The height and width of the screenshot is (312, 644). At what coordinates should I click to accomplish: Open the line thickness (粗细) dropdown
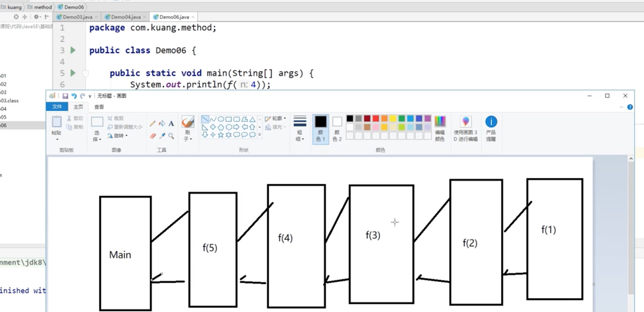[x=300, y=128]
